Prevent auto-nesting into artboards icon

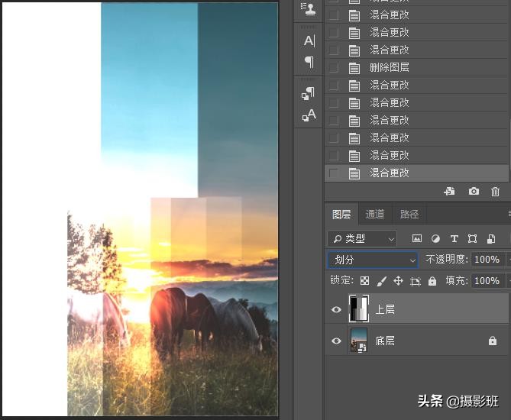[416, 281]
